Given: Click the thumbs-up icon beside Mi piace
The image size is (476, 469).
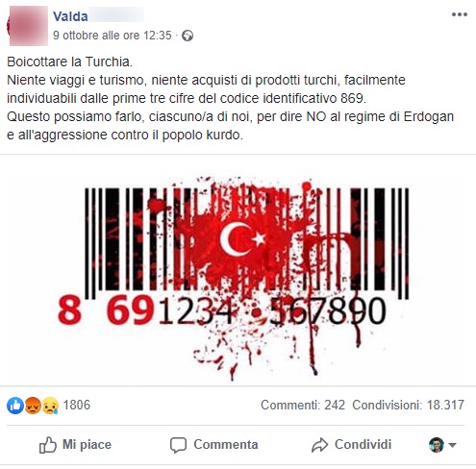Looking at the screenshot, I should 47,445.
